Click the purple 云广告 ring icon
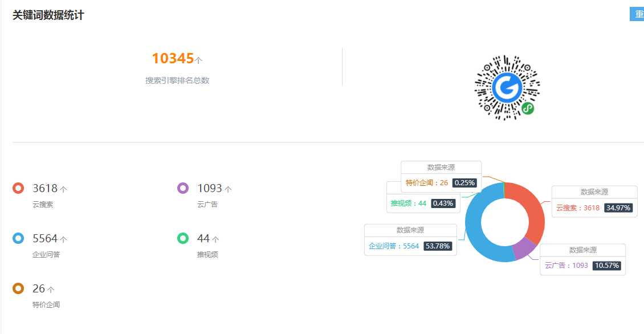 pos(183,188)
